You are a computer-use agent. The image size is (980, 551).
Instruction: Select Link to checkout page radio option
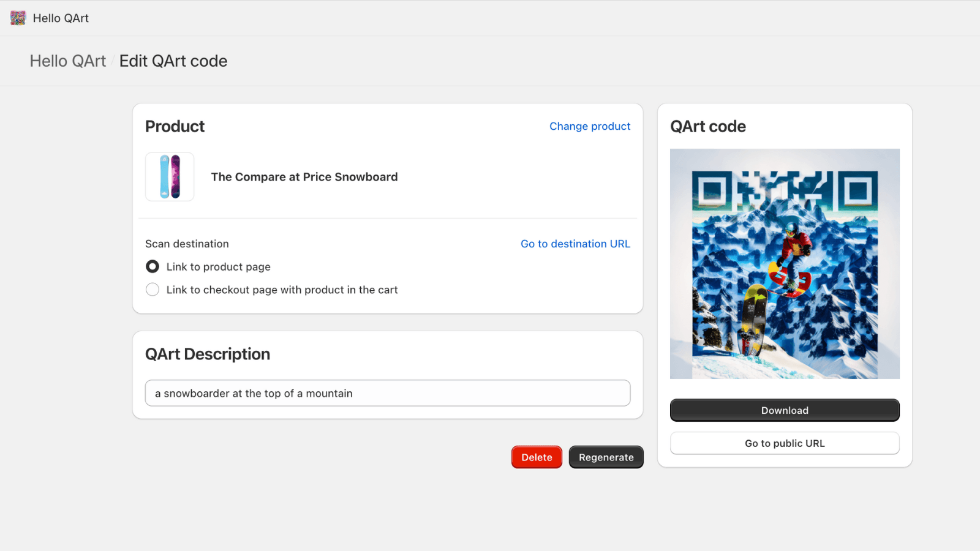coord(153,290)
